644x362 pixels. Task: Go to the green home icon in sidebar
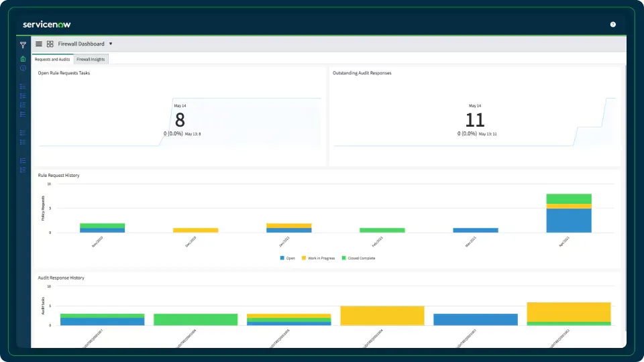(23, 59)
